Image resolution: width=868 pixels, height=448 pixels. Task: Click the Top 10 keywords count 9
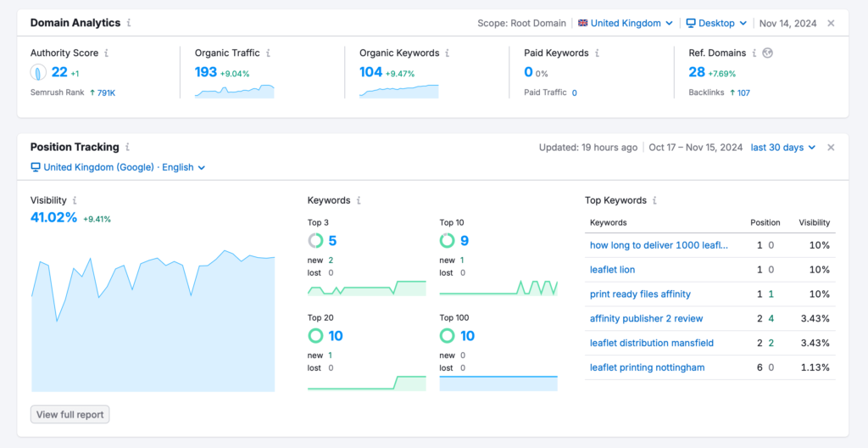pyautogui.click(x=465, y=241)
